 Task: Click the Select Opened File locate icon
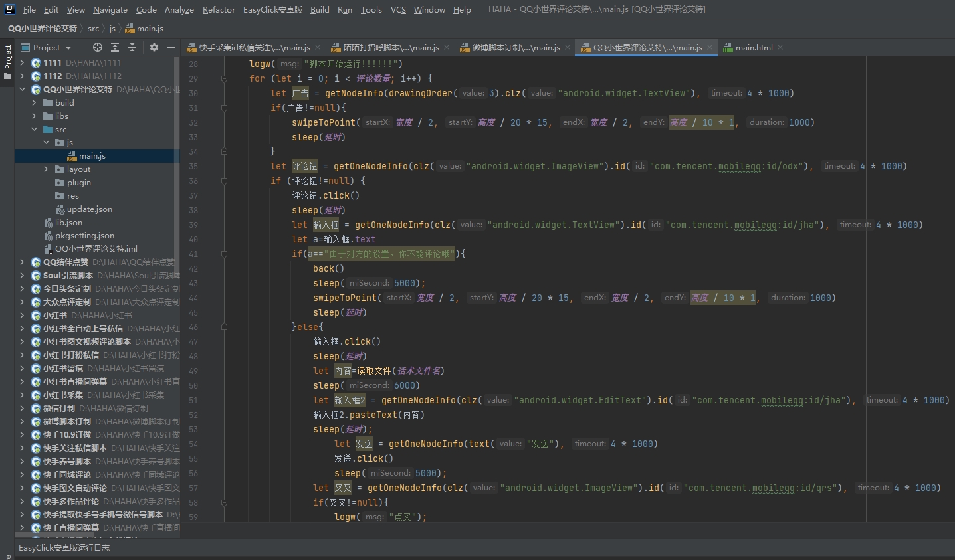coord(98,47)
